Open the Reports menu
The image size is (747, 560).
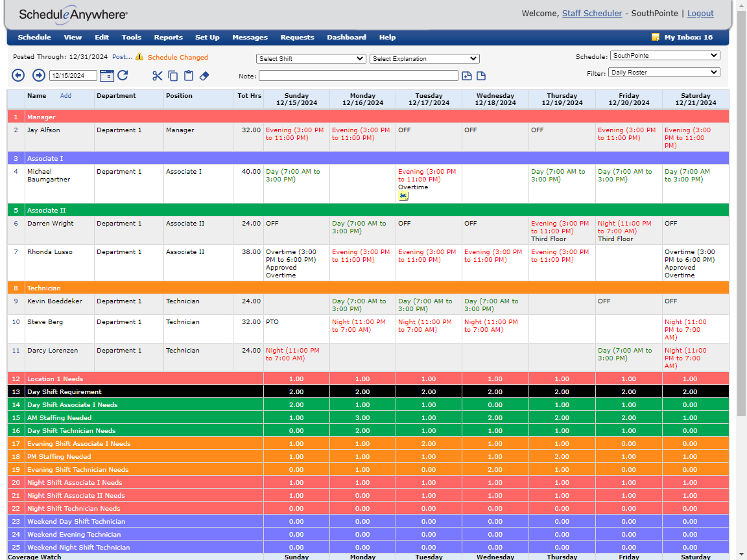(x=168, y=37)
